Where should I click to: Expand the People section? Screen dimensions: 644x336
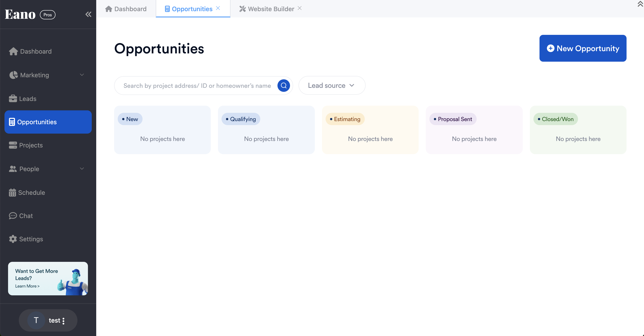click(x=29, y=169)
